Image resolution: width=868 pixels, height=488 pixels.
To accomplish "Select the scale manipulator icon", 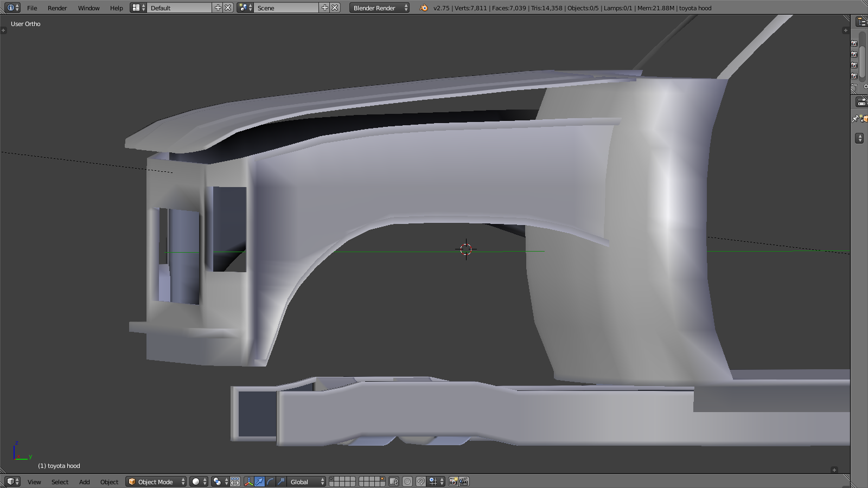I will pyautogui.click(x=281, y=481).
